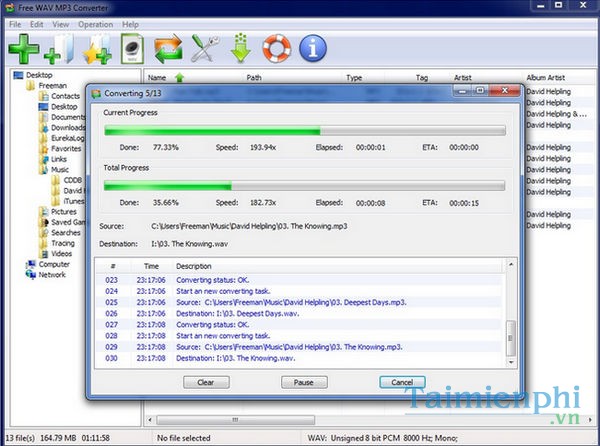Viewport: 600px width, 446px height.
Task: Select log row 029 The Knowing source
Action: 298,347
